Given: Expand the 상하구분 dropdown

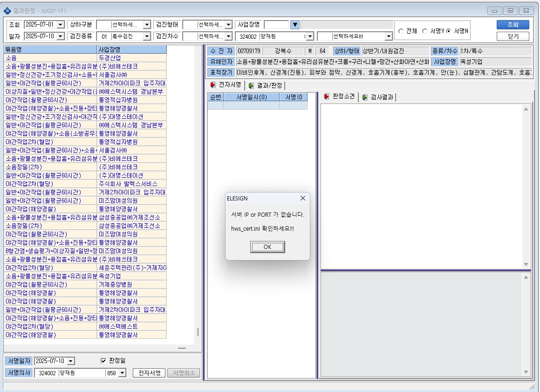Looking at the screenshot, I should [147, 25].
